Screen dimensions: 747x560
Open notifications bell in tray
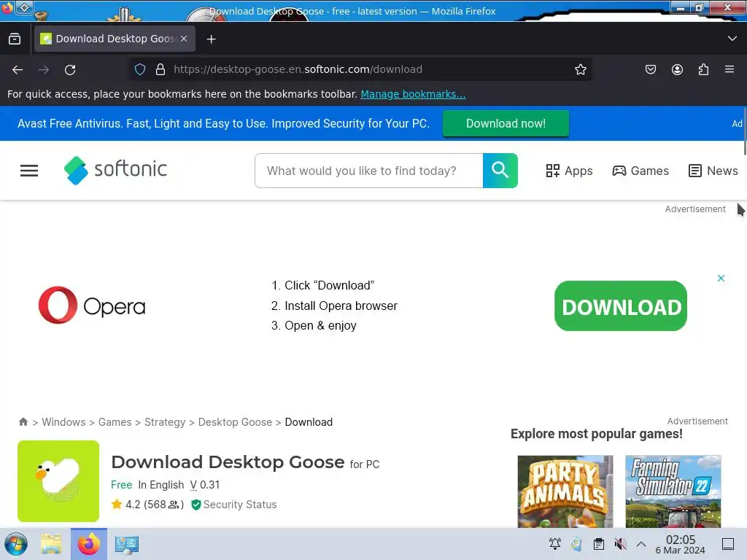[555, 544]
